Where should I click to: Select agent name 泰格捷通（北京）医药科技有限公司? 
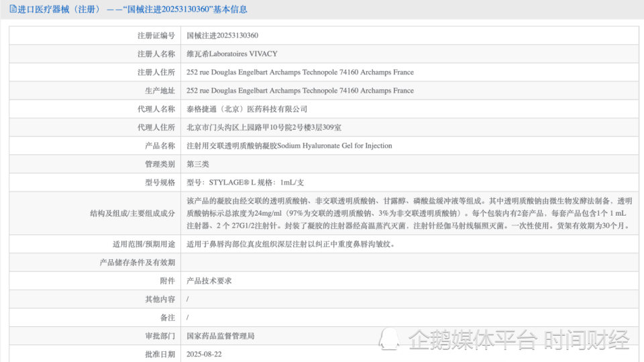click(x=247, y=109)
